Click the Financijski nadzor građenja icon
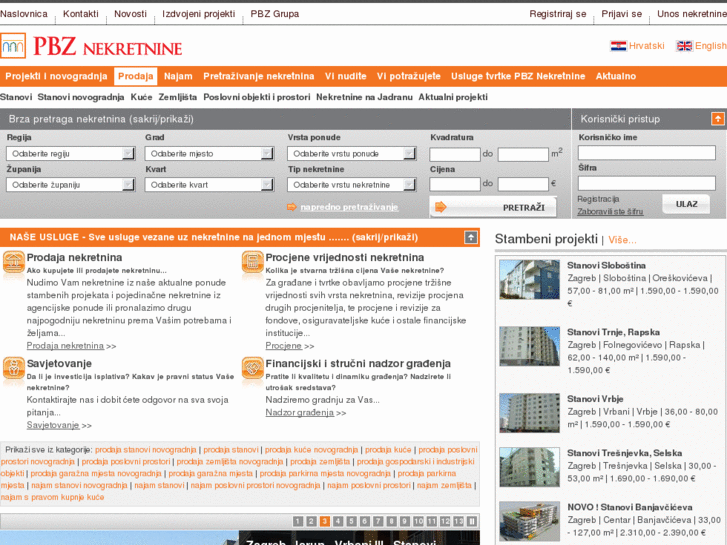 [x=252, y=368]
